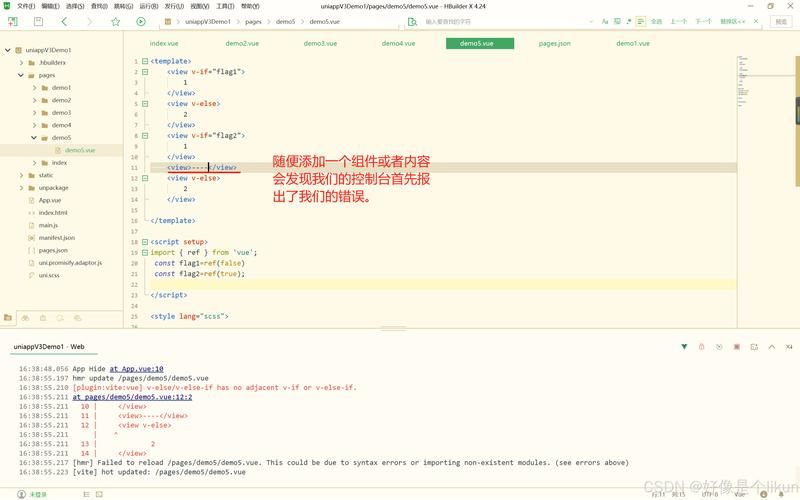Viewport: 800px width, 500px height.
Task: Click the new file icon in toolbar
Action: pos(13,21)
